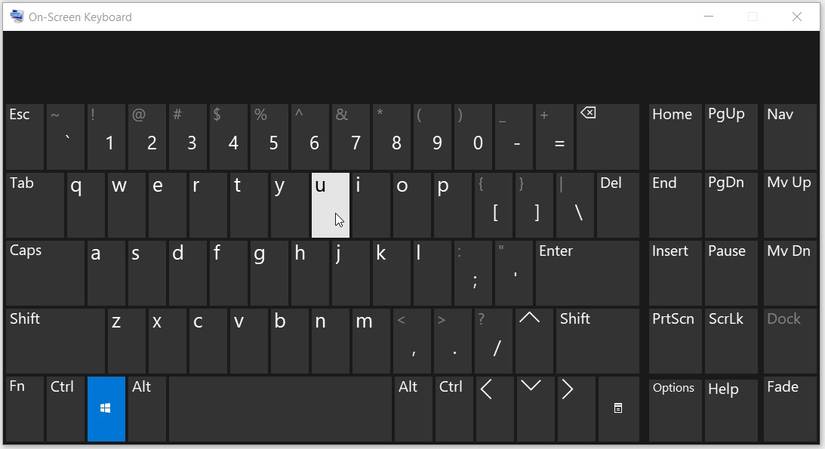Click the down arrow key
This screenshot has height=449, width=825.
pyautogui.click(x=535, y=408)
